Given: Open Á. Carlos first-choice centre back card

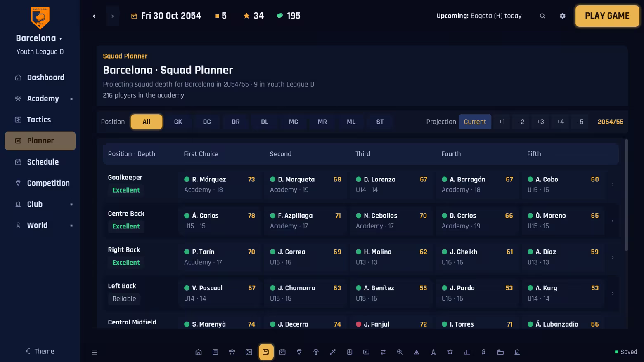Looking at the screenshot, I should [x=220, y=221].
